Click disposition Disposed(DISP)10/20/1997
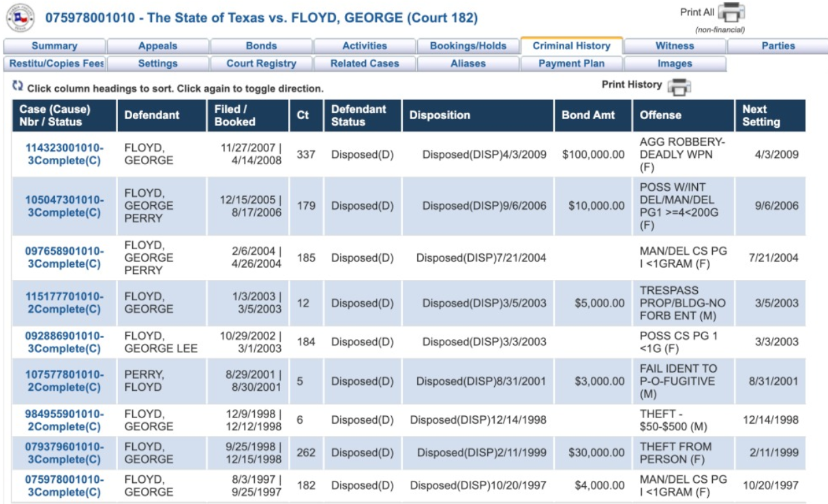Screen dimensions: 828x504 pyautogui.click(x=478, y=486)
